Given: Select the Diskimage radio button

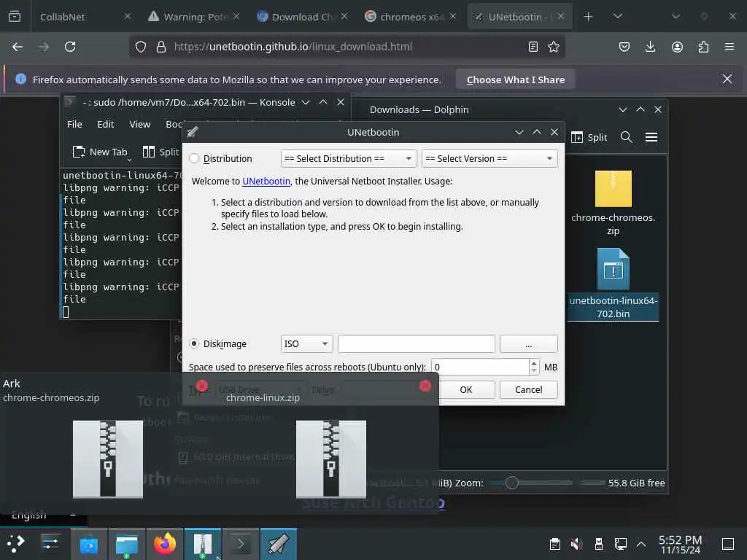Looking at the screenshot, I should pos(194,343).
